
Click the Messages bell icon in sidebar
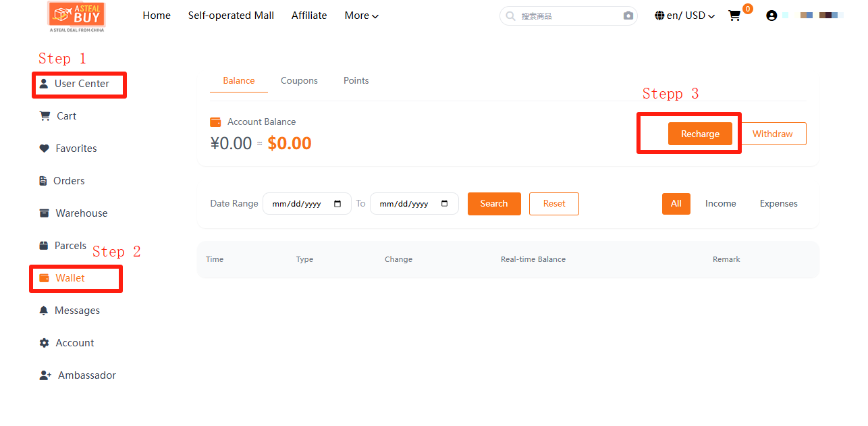click(x=44, y=311)
